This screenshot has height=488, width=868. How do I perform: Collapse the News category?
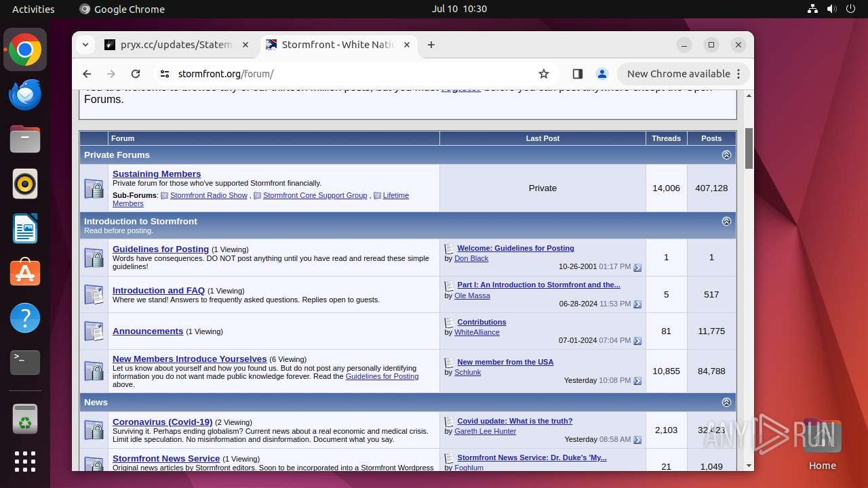click(x=726, y=403)
